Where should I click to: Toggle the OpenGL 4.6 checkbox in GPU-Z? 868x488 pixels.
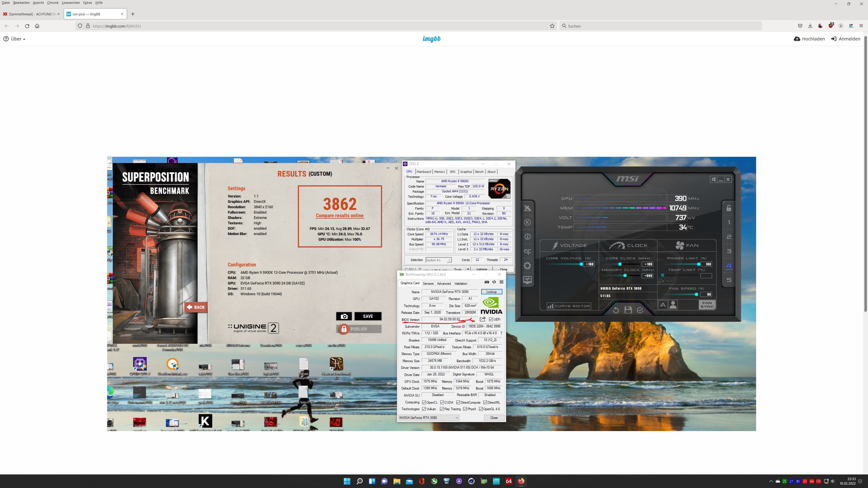481,409
